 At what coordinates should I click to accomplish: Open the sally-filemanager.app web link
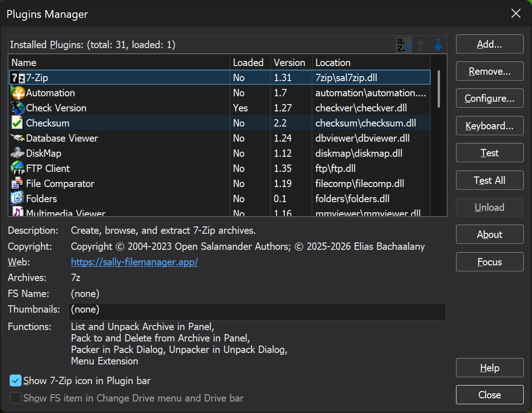click(x=134, y=262)
